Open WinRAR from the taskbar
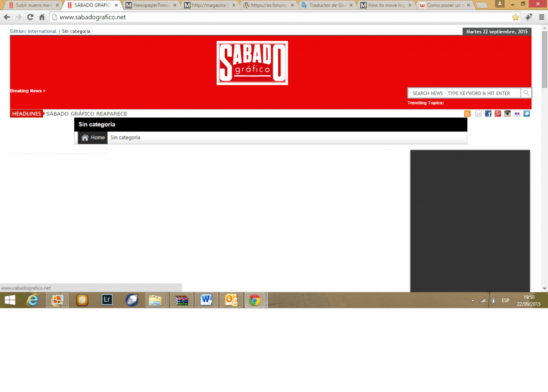Screen dimensions: 548x392 click(182, 300)
